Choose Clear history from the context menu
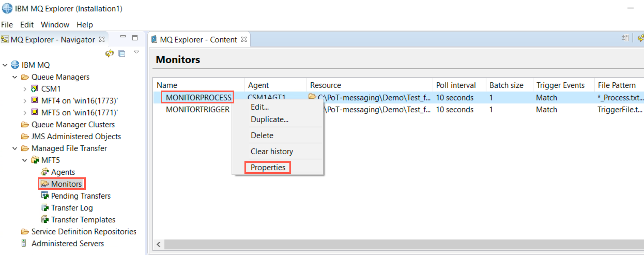 coord(278,151)
